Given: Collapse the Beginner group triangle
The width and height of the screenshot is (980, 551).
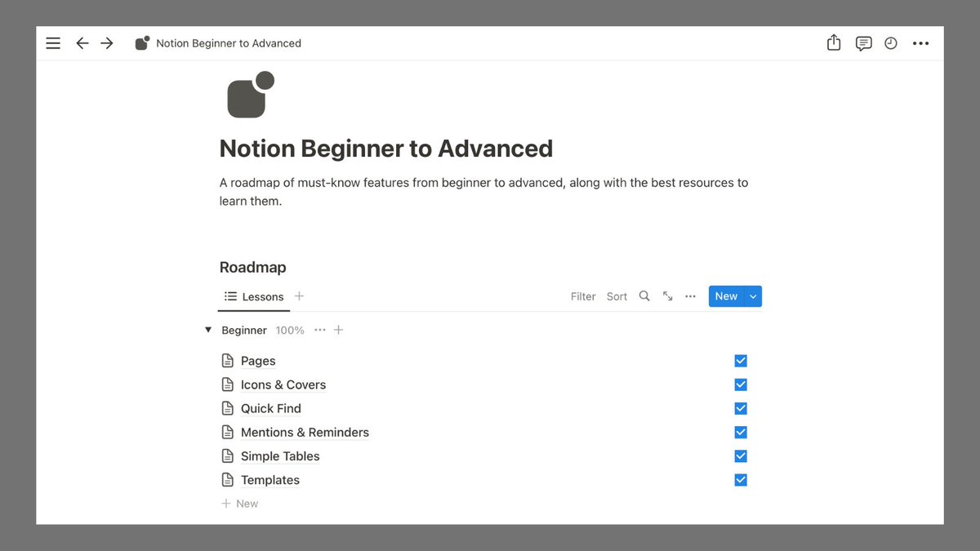Looking at the screenshot, I should tap(208, 330).
